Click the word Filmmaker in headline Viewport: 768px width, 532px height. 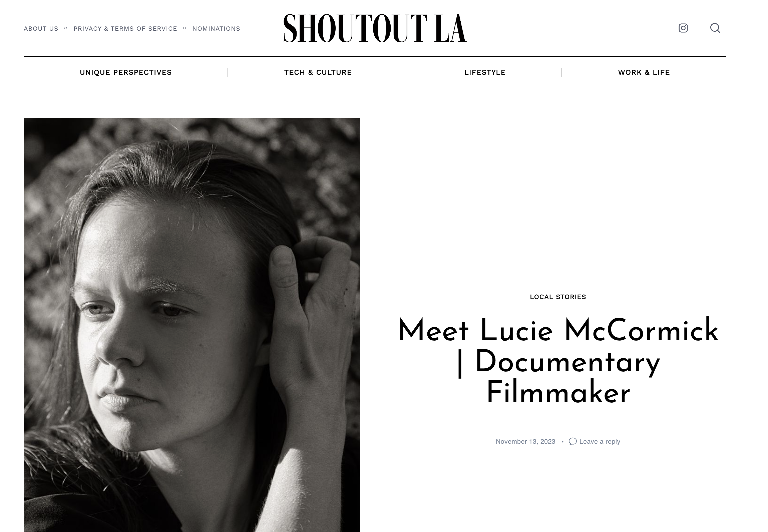coord(558,393)
